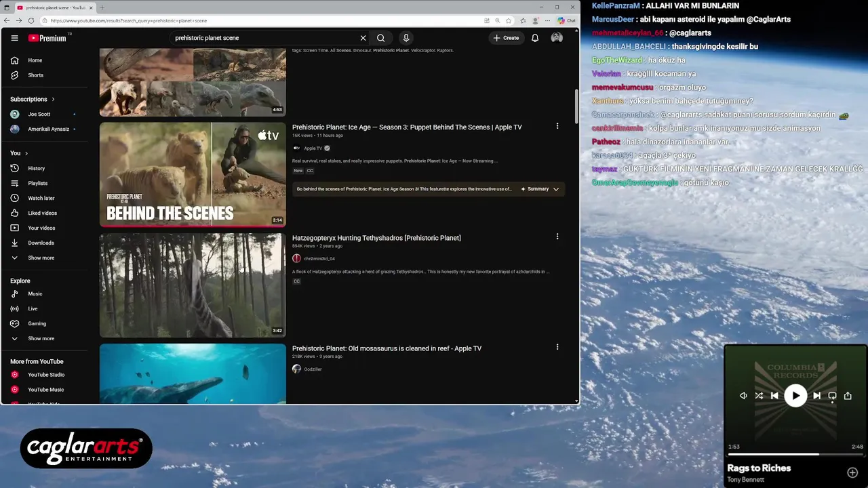Skip to previous track in music widget
Image resolution: width=868 pixels, height=488 pixels.
[774, 396]
